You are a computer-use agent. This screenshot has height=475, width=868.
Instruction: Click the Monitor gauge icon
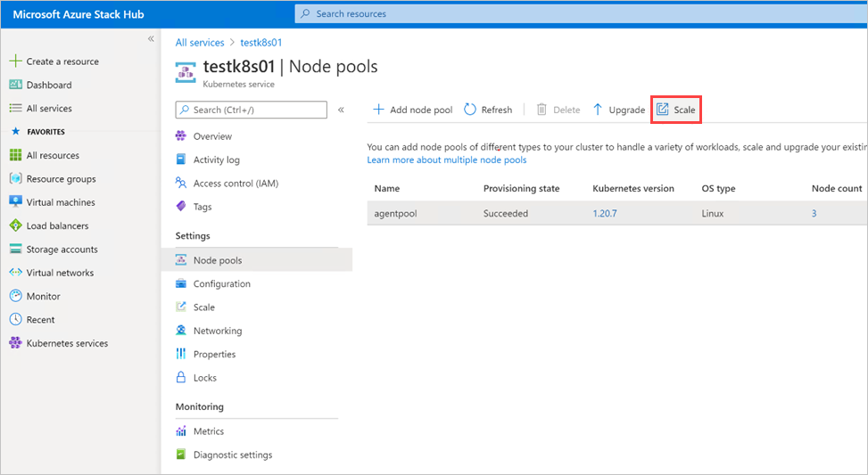pyautogui.click(x=15, y=296)
